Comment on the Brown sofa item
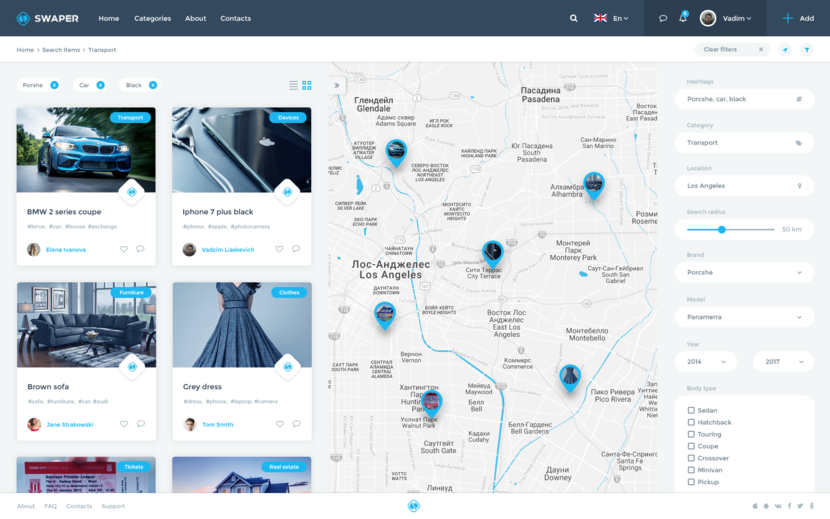Image resolution: width=830 pixels, height=519 pixels. coord(141,424)
